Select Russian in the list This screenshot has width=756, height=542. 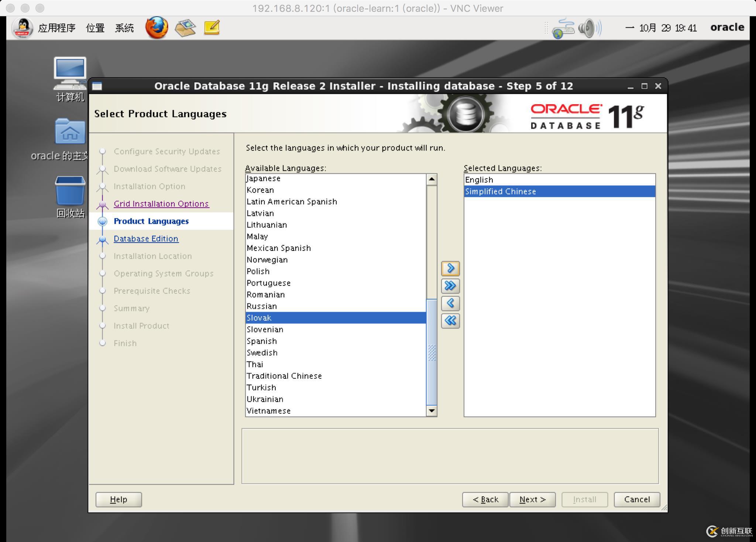(x=336, y=306)
